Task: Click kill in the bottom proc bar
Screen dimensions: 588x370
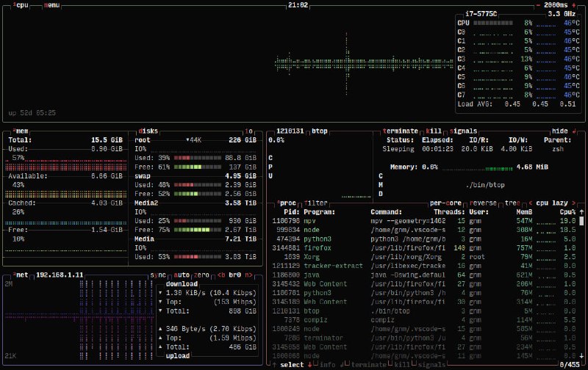Action: tap(402, 365)
